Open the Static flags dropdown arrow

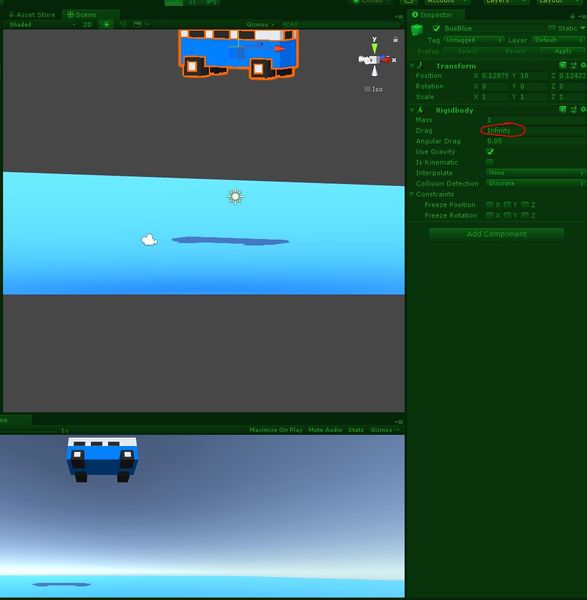583,28
